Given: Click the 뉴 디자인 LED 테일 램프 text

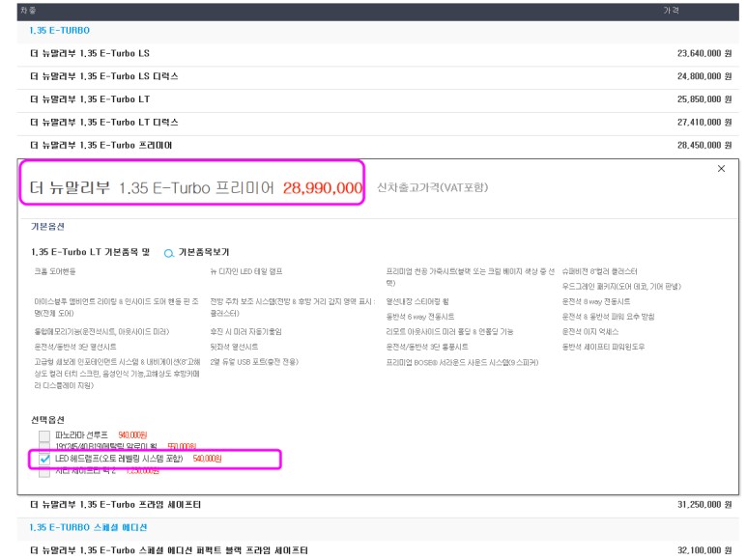Looking at the screenshot, I should (x=246, y=271).
